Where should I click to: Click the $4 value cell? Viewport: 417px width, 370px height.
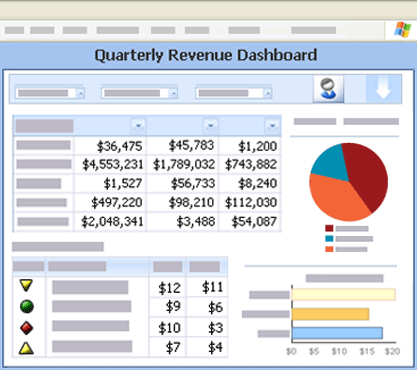coord(207,347)
